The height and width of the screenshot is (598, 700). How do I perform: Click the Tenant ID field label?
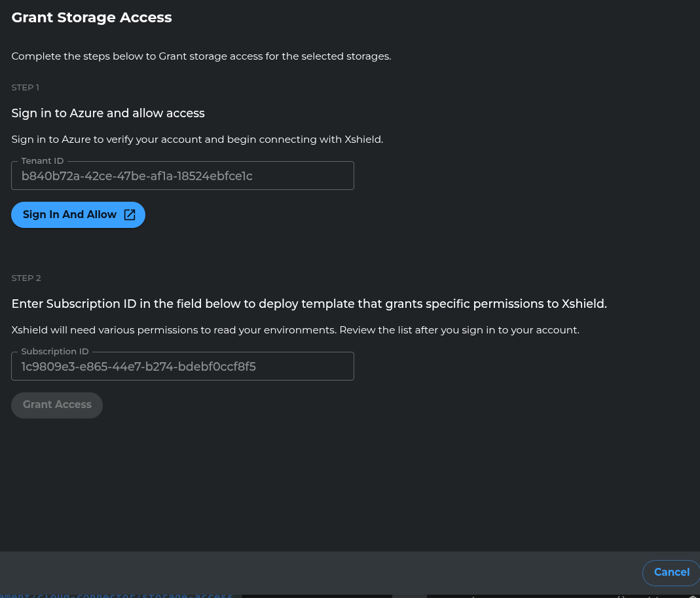click(43, 160)
